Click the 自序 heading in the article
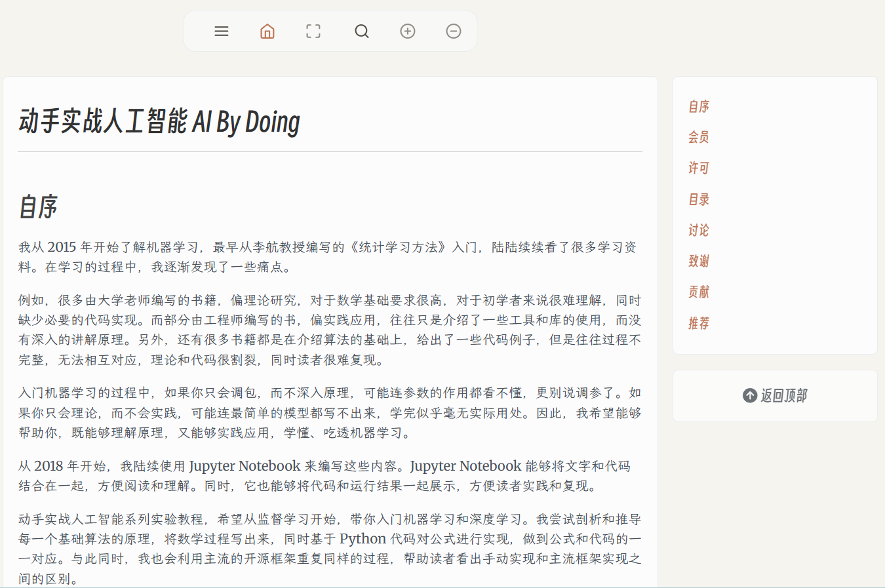885x588 pixels. click(x=38, y=207)
